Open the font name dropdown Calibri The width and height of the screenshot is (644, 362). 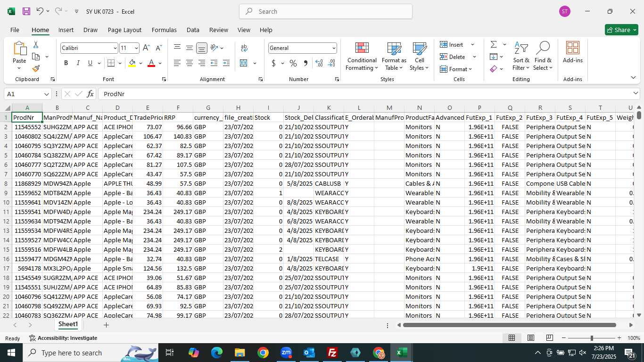click(x=115, y=48)
